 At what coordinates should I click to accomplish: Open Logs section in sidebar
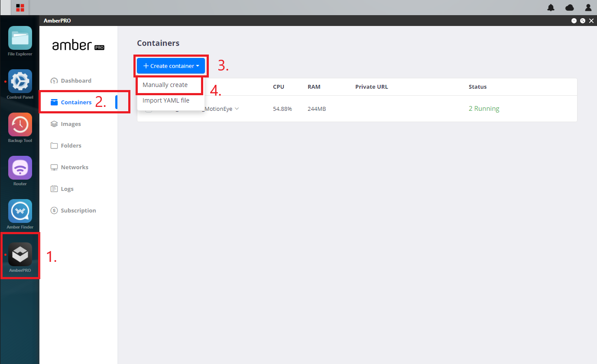62,189
